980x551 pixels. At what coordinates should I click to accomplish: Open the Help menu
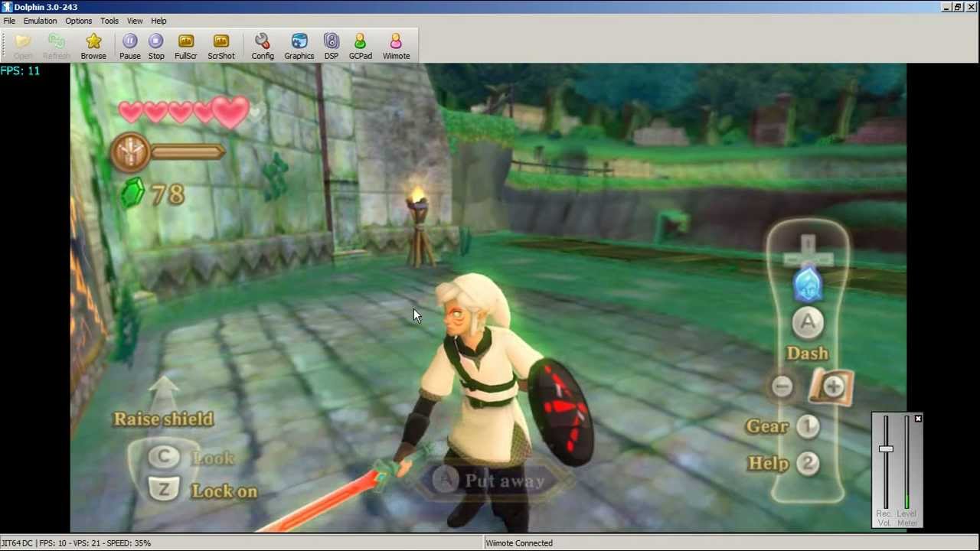pos(158,21)
